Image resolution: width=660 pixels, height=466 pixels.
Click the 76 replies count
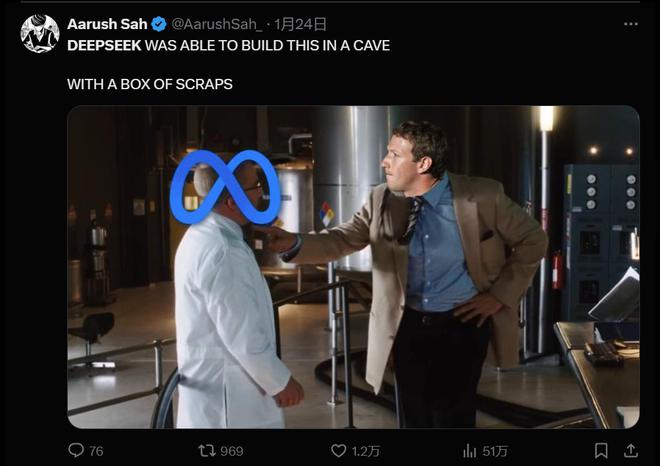click(96, 451)
